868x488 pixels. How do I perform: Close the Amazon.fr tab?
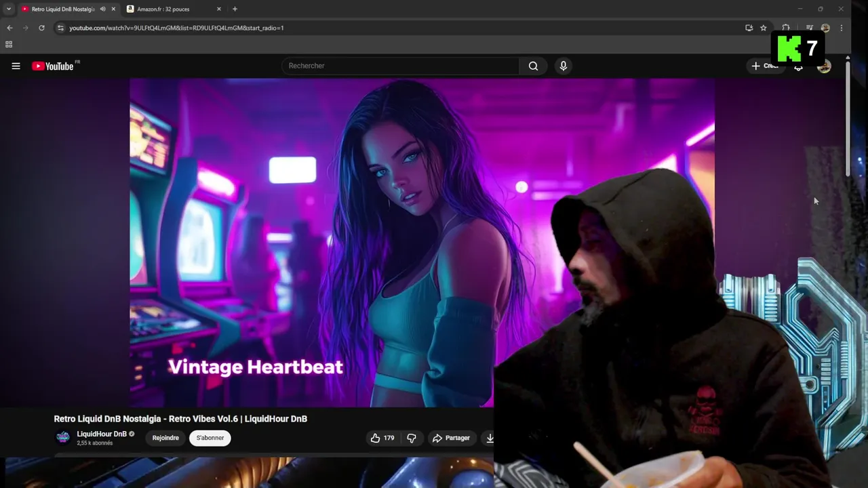[x=219, y=9]
